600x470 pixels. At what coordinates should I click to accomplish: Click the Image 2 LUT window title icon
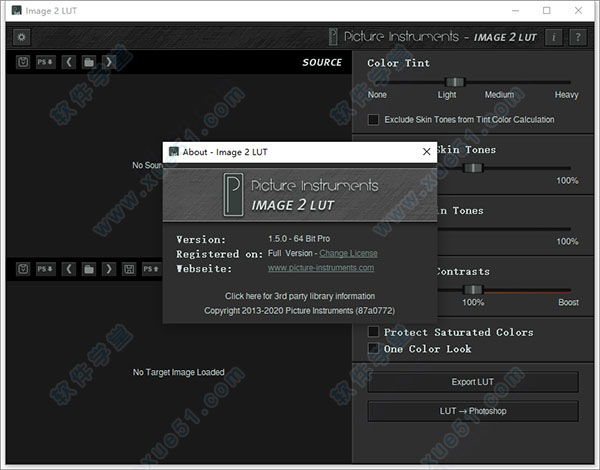pos(16,10)
